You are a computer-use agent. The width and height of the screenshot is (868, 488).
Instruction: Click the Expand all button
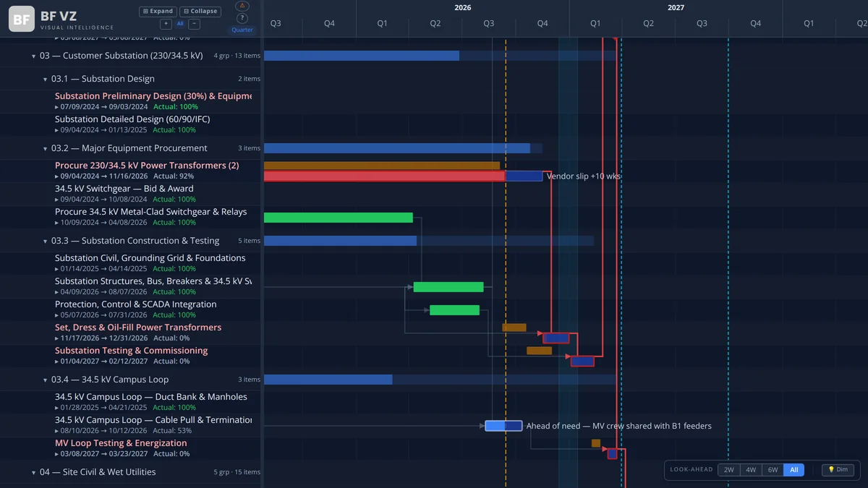tap(158, 12)
